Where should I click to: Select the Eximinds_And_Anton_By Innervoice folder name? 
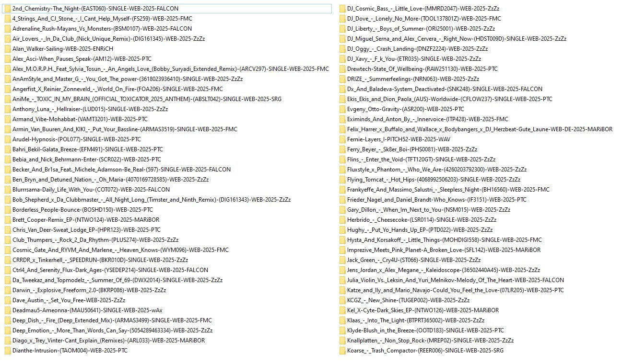coord(428,119)
